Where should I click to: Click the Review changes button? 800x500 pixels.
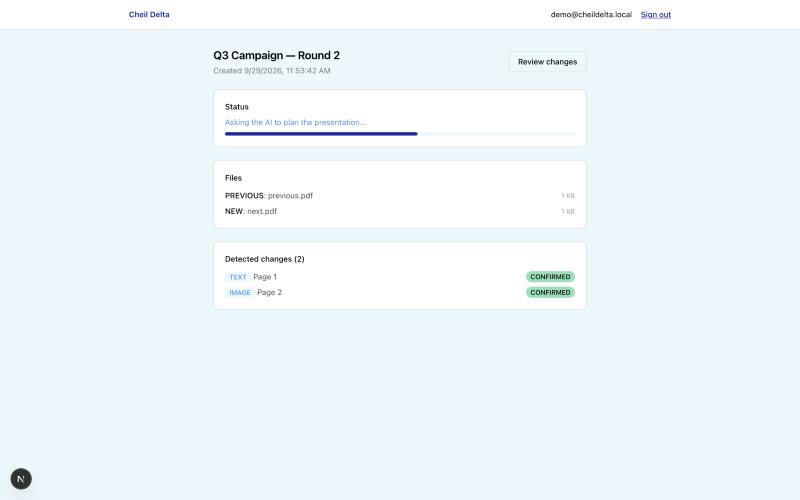click(547, 62)
